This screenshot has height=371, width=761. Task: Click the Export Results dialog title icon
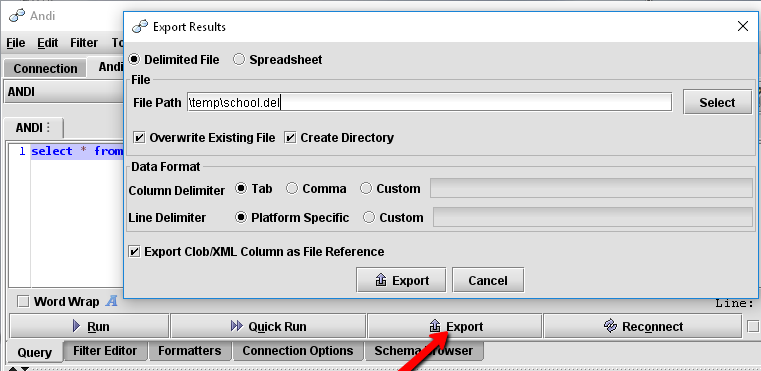tap(140, 26)
